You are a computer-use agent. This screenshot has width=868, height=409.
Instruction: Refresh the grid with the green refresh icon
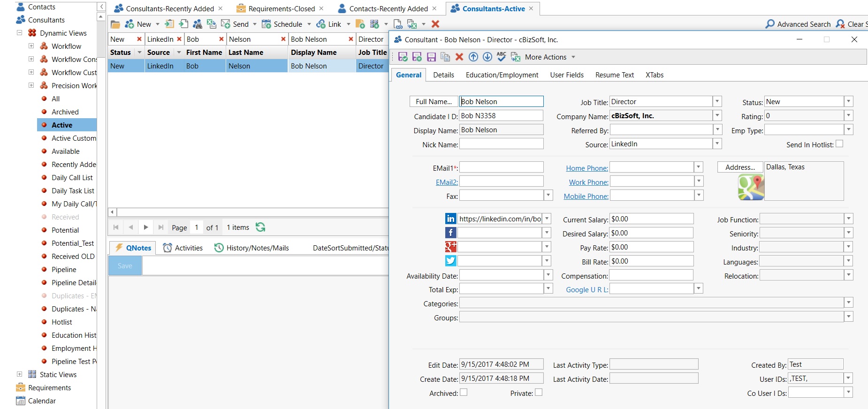pyautogui.click(x=260, y=227)
